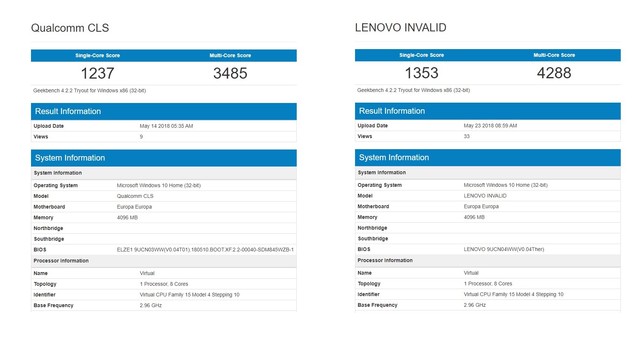The height and width of the screenshot is (340, 644).
Task: Click the Qualcomm CLS page title
Action: pyautogui.click(x=70, y=28)
